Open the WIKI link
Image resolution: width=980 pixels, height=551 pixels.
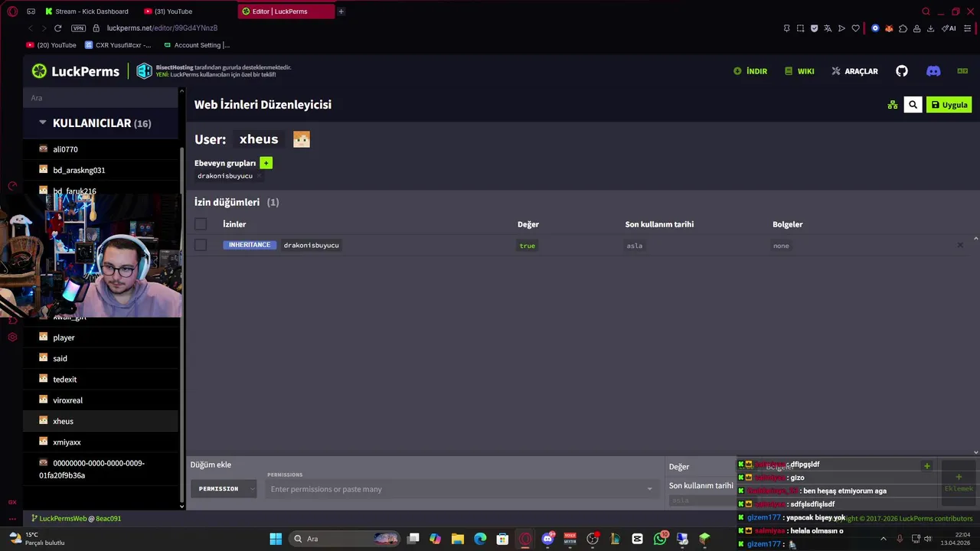pos(799,71)
